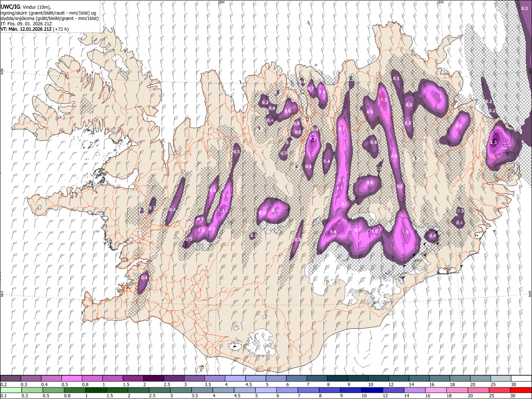Click the light pink swatch labeled 16 in the green row
This screenshot has width=532, height=399.
coord(435,390)
